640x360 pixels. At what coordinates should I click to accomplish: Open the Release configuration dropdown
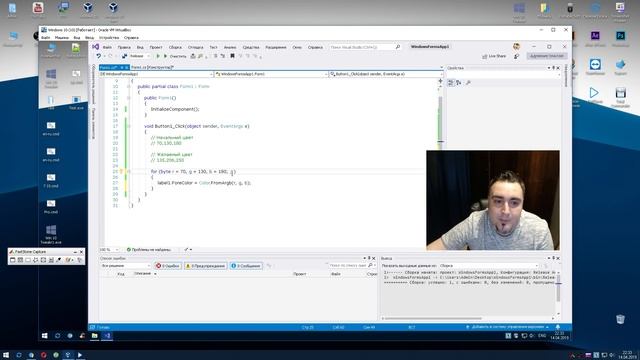coord(139,56)
